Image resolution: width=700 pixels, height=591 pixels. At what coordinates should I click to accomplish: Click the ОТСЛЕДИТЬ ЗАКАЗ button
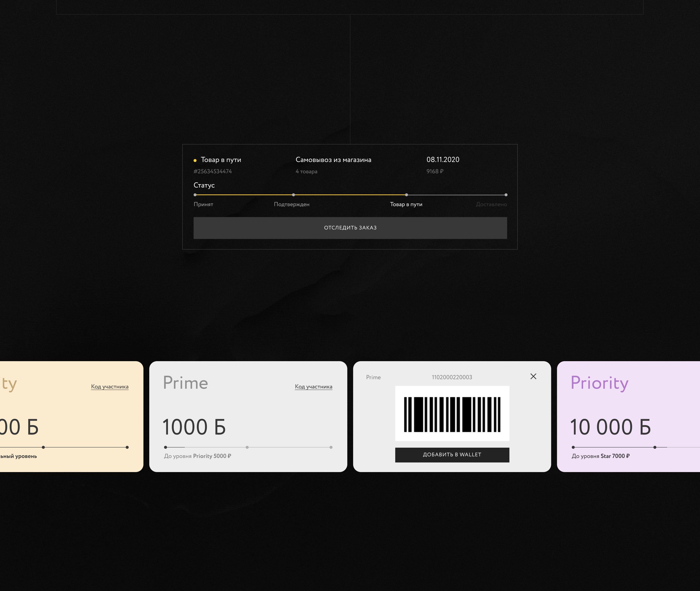(x=350, y=228)
